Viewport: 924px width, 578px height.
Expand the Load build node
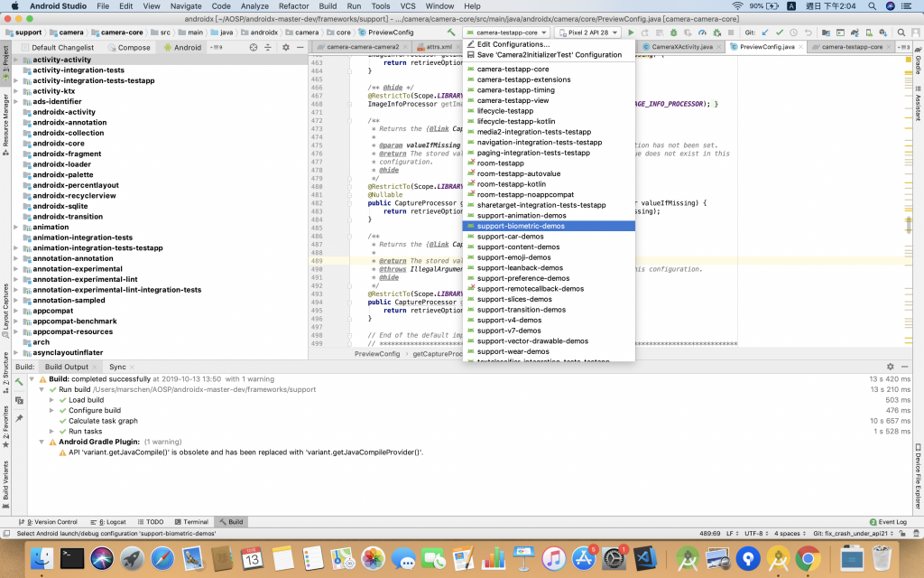coord(51,400)
